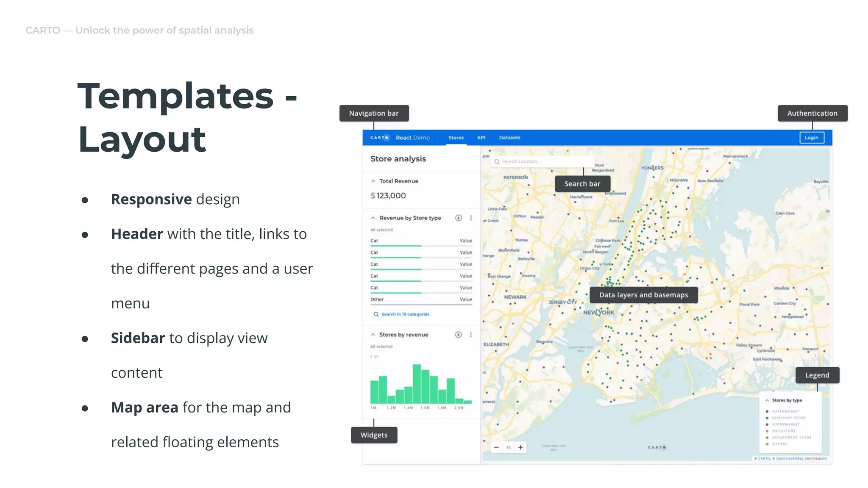Collapse the Stores by revenue widget

373,335
